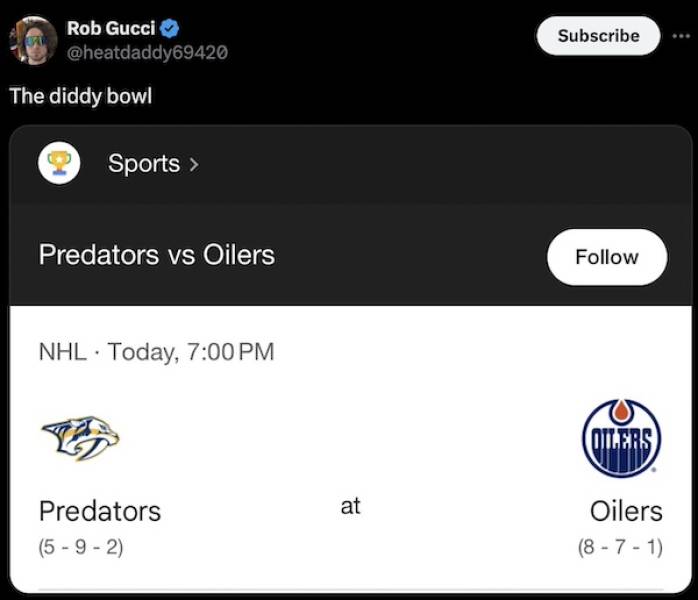
Task: Open the @heatdaddy69420 handle link
Action: pos(147,51)
